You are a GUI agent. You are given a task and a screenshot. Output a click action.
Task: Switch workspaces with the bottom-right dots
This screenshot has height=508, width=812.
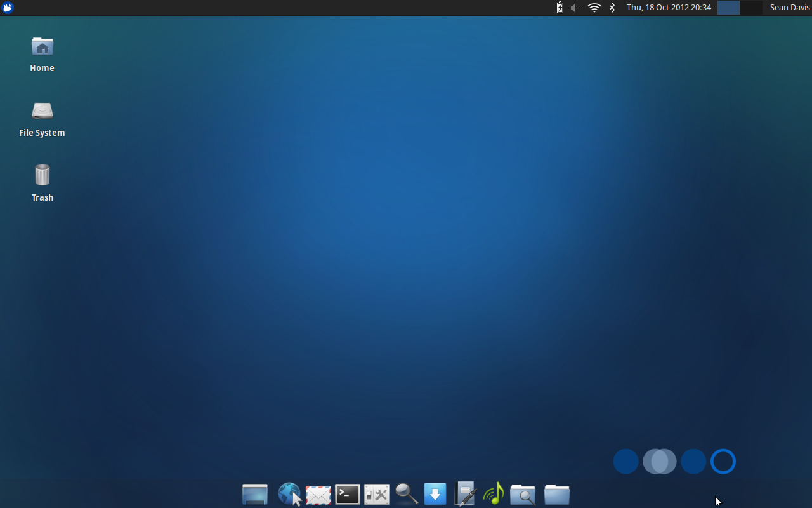[x=674, y=461]
